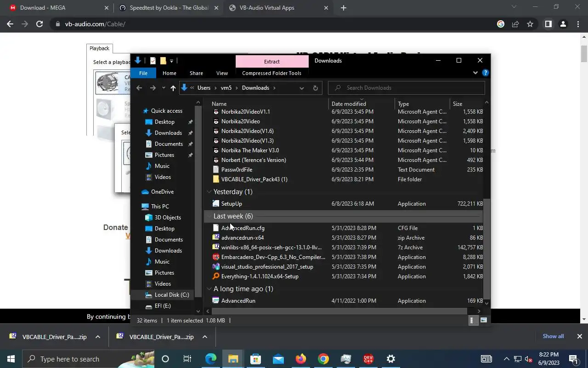Open pinned Desktop under Quick access
Image resolution: width=588 pixels, height=368 pixels.
click(x=164, y=122)
